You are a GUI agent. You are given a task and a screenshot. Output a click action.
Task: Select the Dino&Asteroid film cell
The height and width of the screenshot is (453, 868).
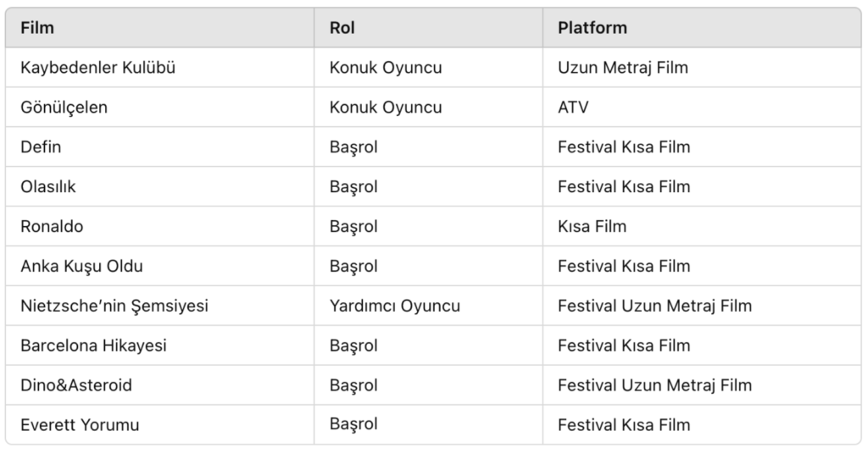click(x=76, y=385)
